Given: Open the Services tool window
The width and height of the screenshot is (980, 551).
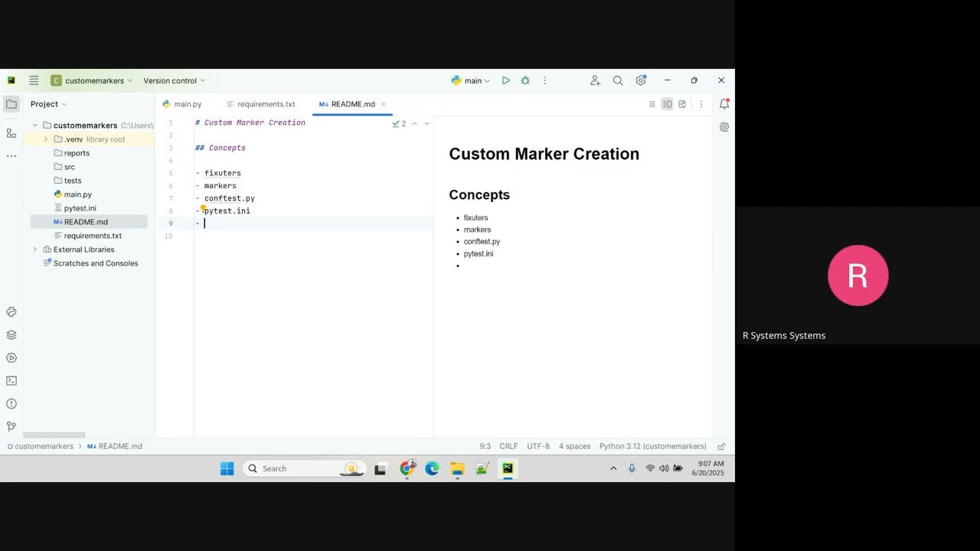Looking at the screenshot, I should click(11, 358).
